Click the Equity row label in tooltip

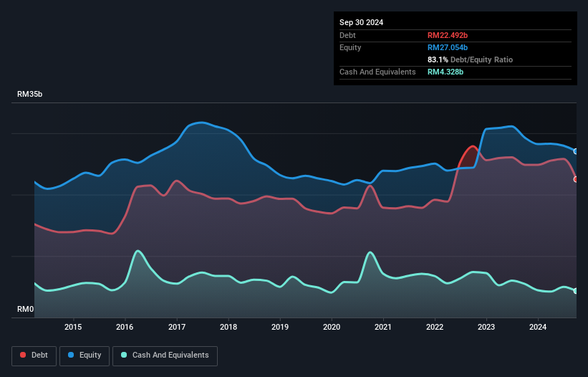[350, 47]
